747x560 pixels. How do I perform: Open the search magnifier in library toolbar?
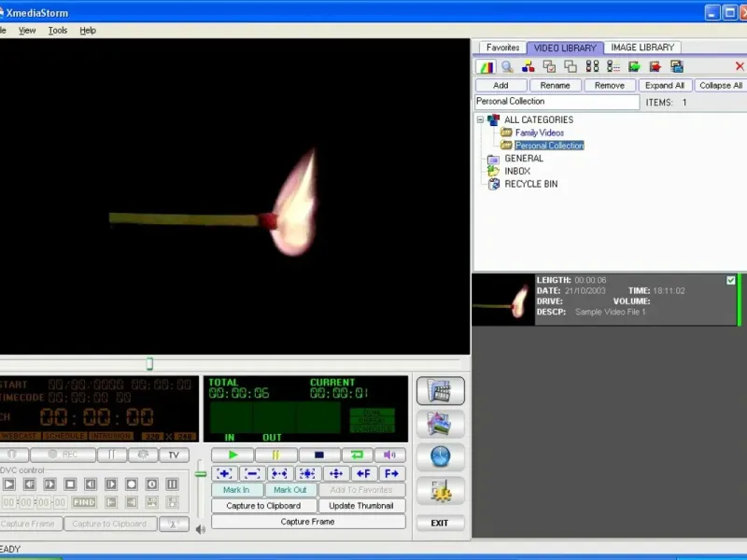pyautogui.click(x=507, y=66)
